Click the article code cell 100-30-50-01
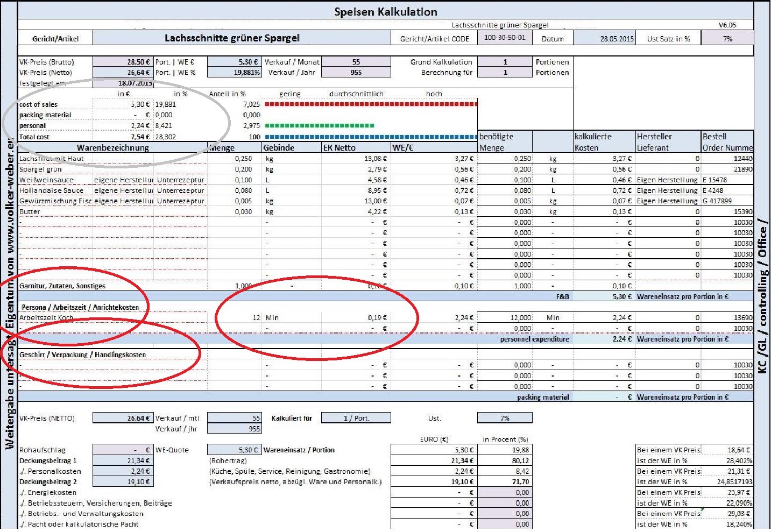 (x=504, y=38)
